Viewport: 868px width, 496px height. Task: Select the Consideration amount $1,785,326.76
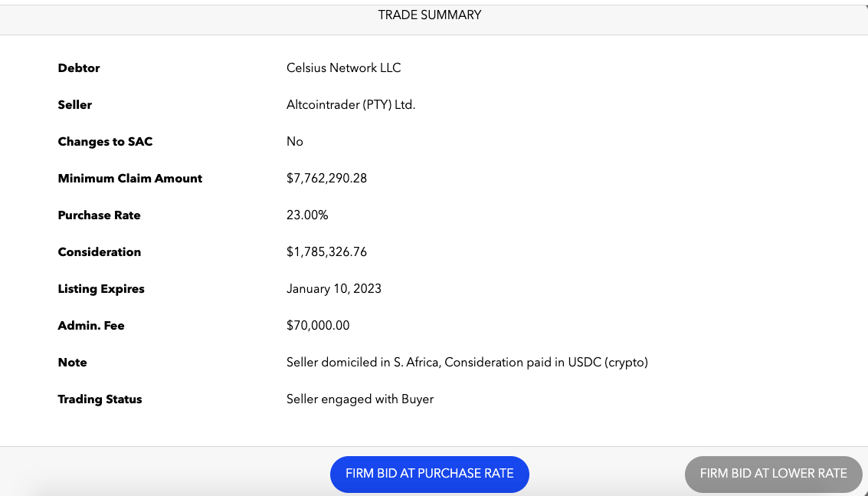tap(326, 251)
